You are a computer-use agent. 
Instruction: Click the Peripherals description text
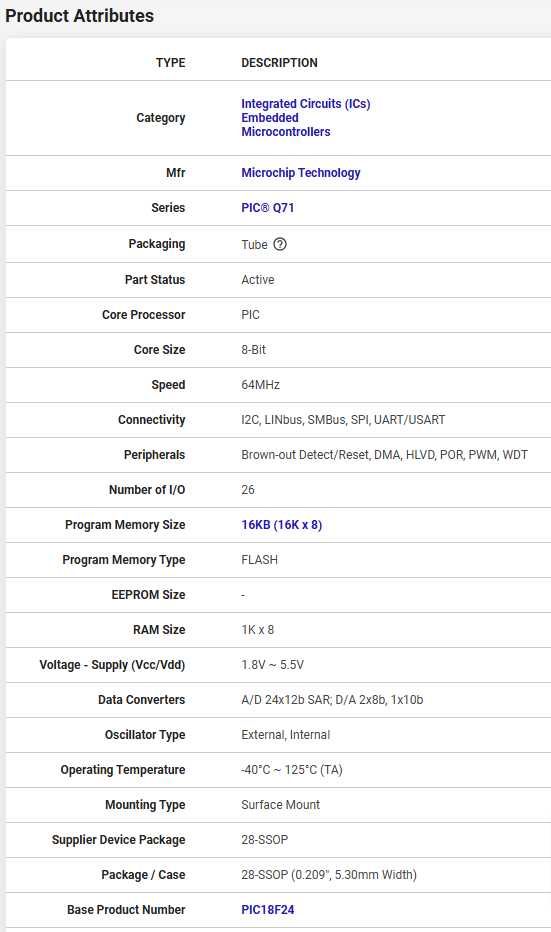coord(385,455)
